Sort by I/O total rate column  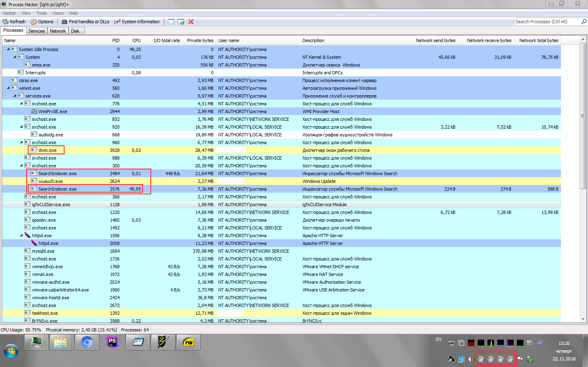(163, 40)
